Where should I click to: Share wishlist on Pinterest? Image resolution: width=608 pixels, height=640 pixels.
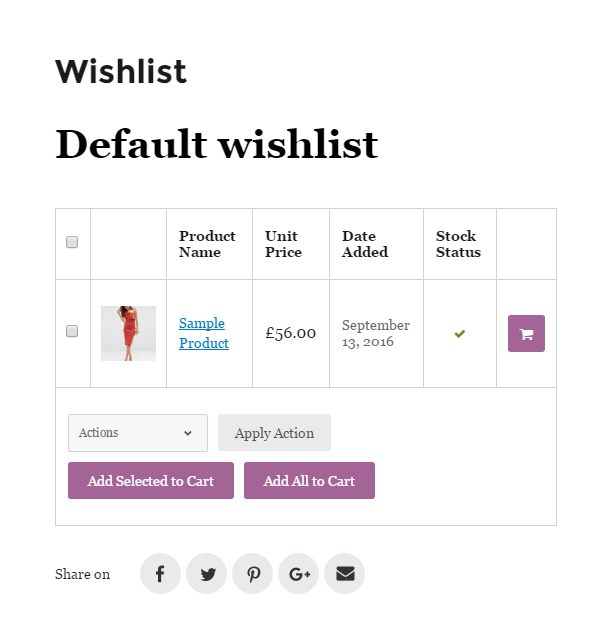253,573
